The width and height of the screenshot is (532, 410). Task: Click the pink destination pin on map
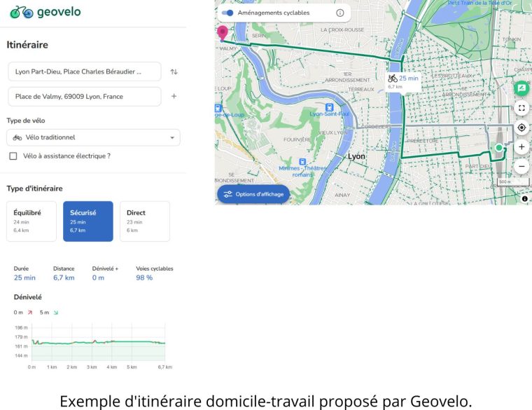222,33
